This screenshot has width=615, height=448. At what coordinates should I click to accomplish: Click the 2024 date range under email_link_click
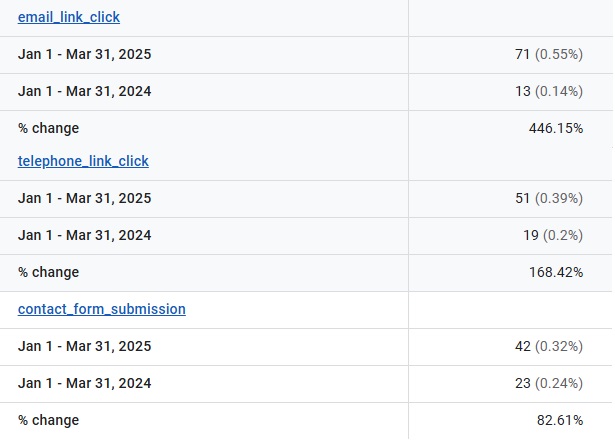point(85,91)
